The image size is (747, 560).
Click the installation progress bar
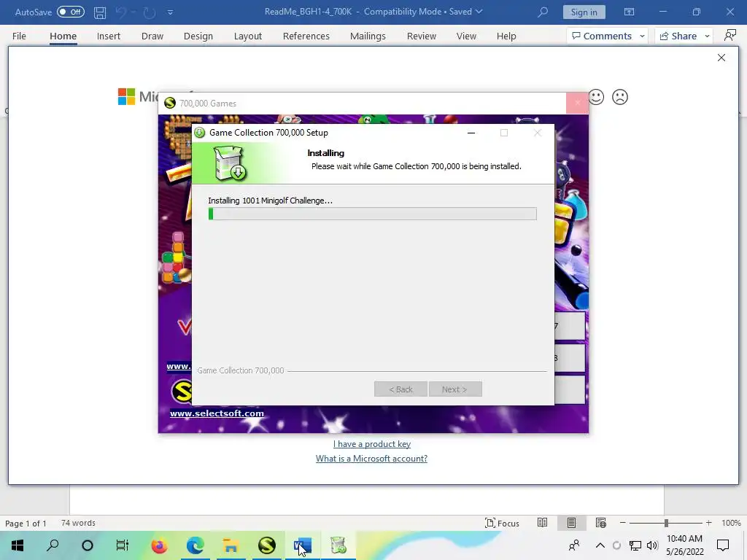[373, 214]
